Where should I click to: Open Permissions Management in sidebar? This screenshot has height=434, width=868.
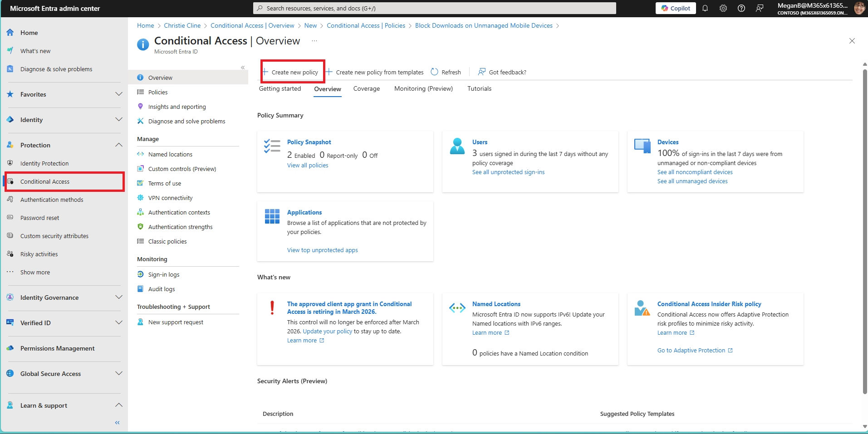coord(57,348)
